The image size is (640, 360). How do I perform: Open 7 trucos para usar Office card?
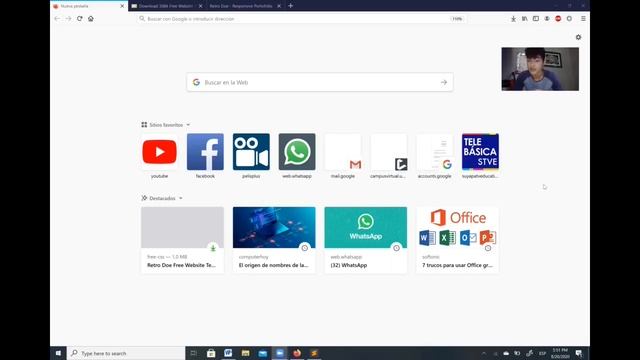[457, 240]
